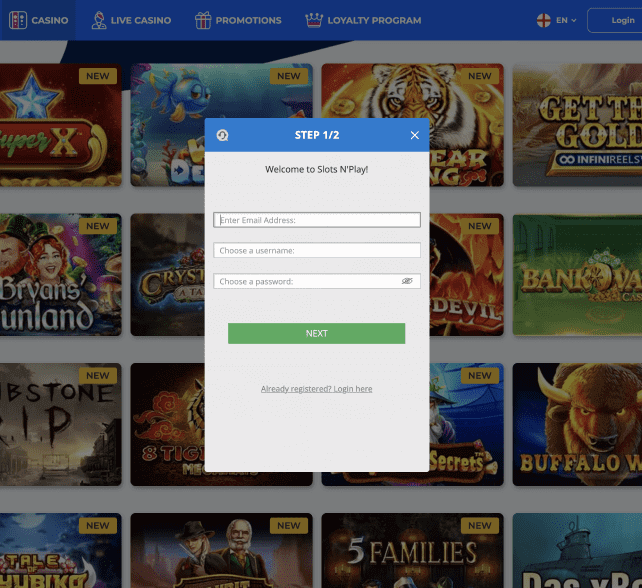Open the Get The Gold Infinireels game
Image resolution: width=642 pixels, height=588 pixels.
[577, 125]
